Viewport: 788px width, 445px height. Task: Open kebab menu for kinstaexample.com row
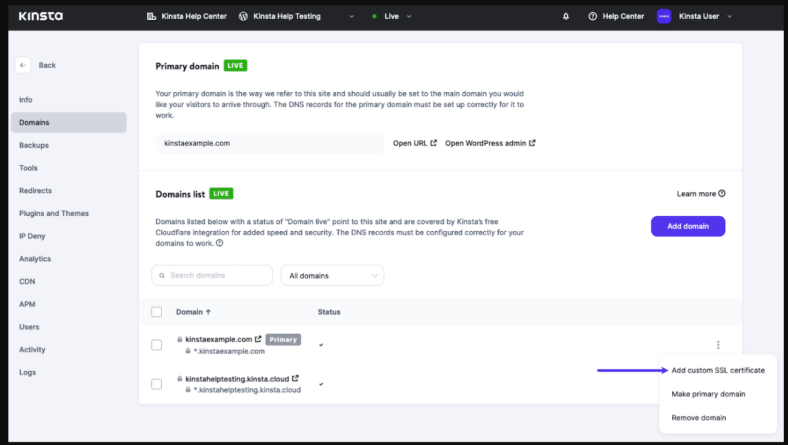pos(718,345)
